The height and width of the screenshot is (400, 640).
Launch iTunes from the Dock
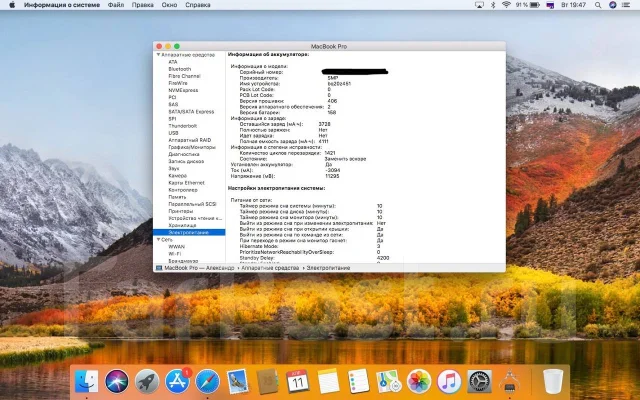449,381
